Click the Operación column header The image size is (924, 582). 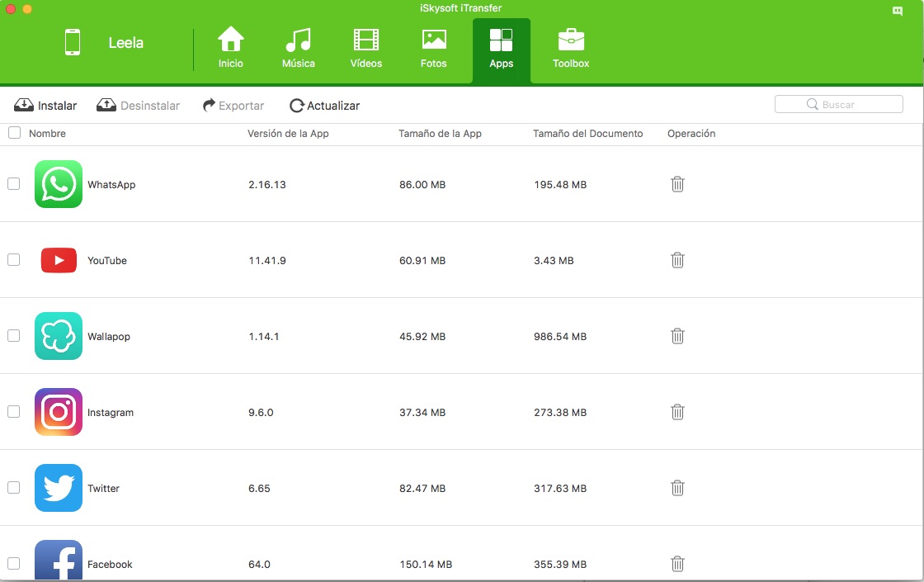[x=691, y=133]
